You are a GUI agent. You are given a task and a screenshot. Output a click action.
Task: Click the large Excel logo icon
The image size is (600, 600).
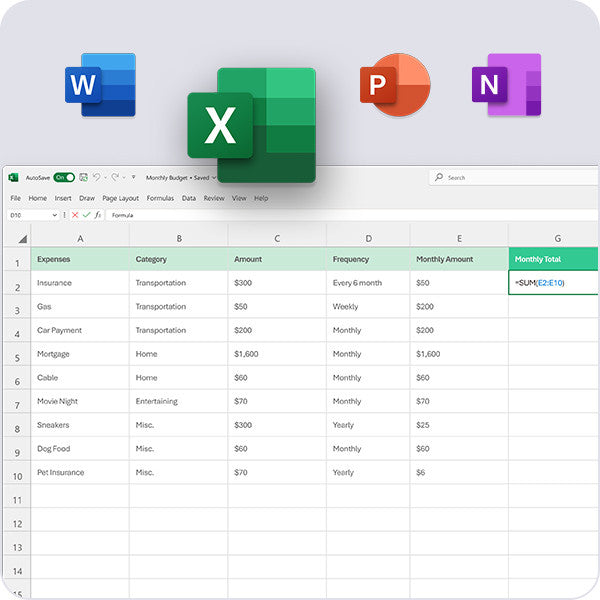tap(252, 125)
